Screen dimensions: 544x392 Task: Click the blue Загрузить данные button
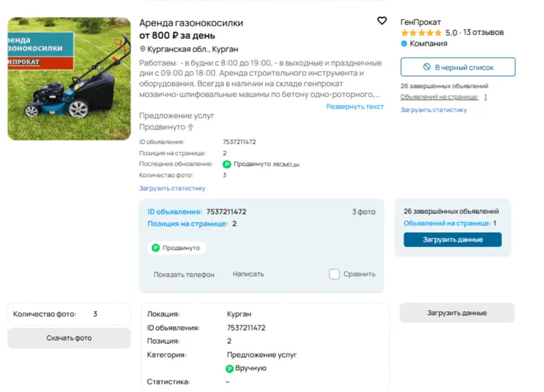coord(452,240)
